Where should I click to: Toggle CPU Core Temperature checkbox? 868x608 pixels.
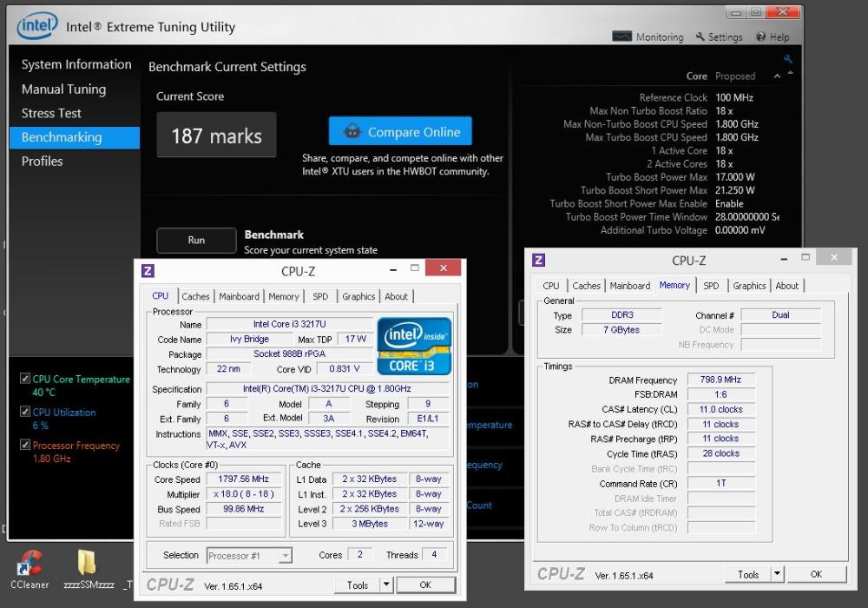click(x=25, y=378)
